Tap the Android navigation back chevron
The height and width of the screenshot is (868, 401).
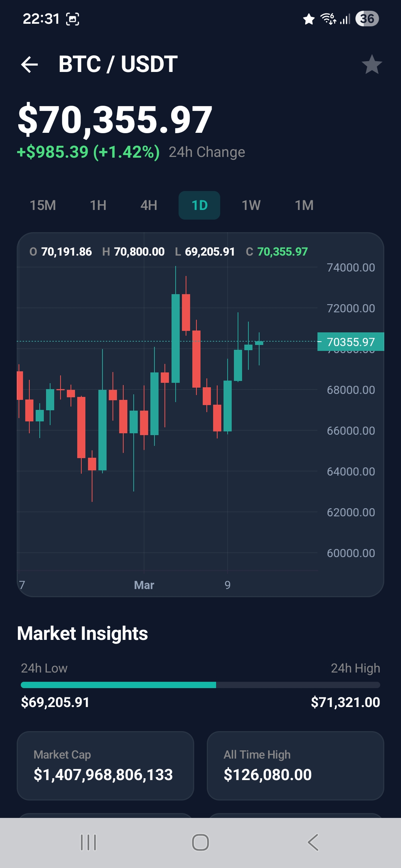click(x=313, y=842)
